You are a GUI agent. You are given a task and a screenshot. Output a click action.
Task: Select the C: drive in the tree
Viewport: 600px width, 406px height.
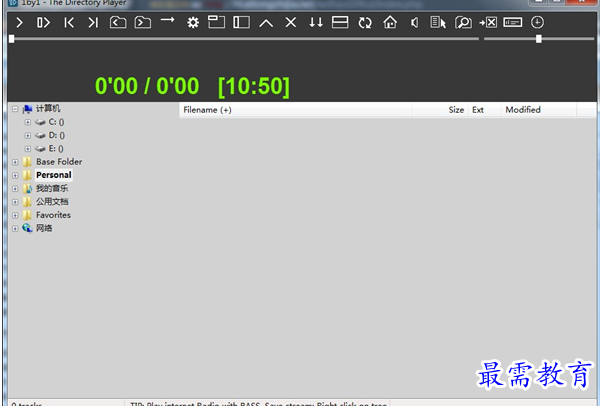56,122
